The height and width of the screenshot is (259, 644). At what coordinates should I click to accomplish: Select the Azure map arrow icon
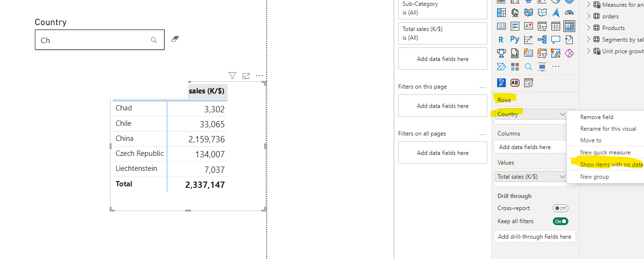click(556, 13)
